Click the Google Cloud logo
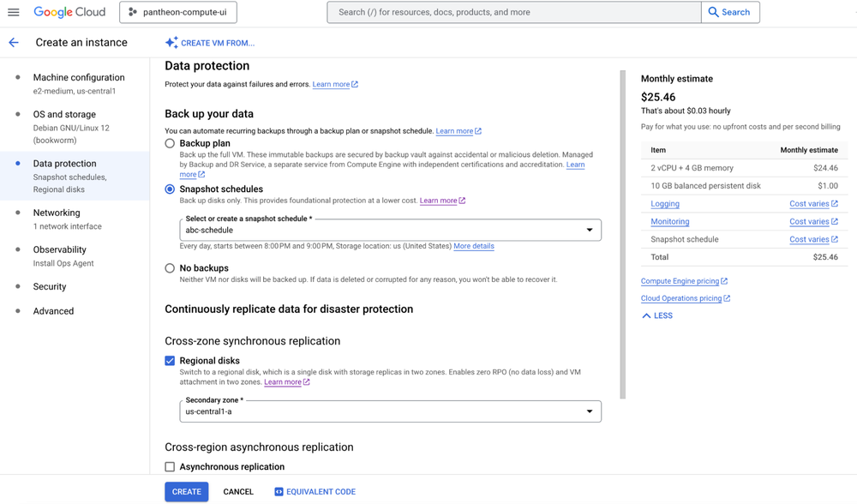 click(69, 12)
